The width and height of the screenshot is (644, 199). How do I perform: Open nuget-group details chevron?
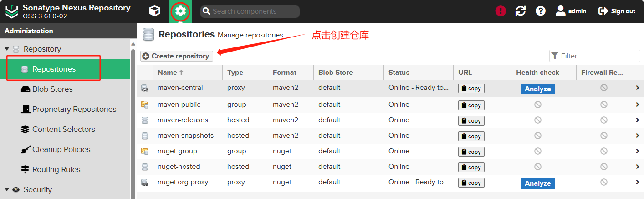(x=638, y=151)
